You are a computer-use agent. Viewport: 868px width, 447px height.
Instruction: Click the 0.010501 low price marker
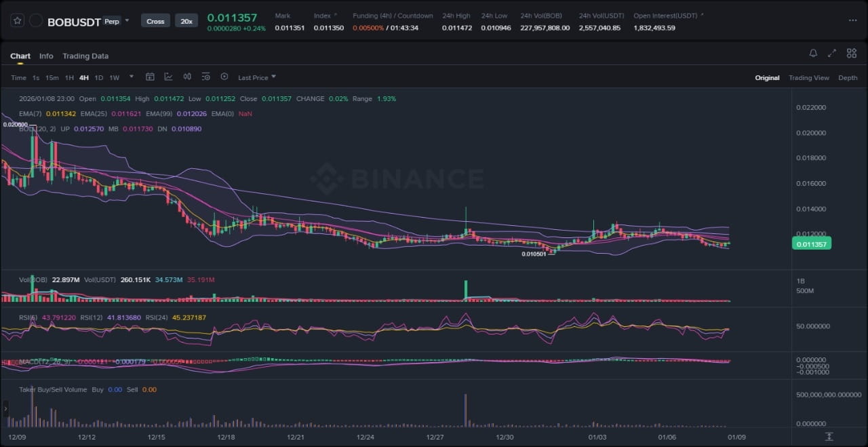click(534, 254)
